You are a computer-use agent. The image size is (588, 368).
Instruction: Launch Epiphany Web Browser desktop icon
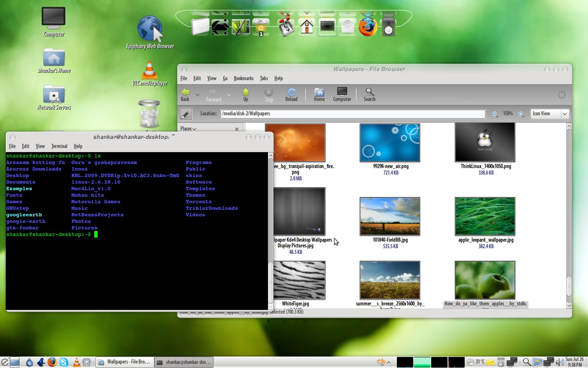[x=150, y=32]
